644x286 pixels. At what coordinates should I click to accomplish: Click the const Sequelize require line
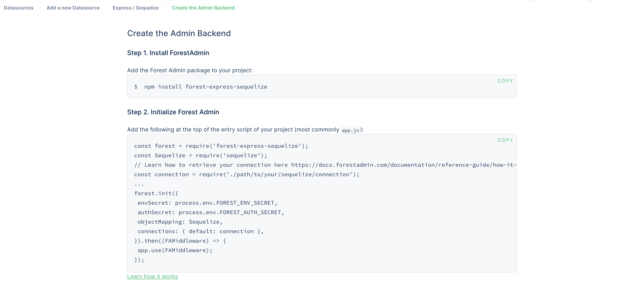pyautogui.click(x=200, y=155)
